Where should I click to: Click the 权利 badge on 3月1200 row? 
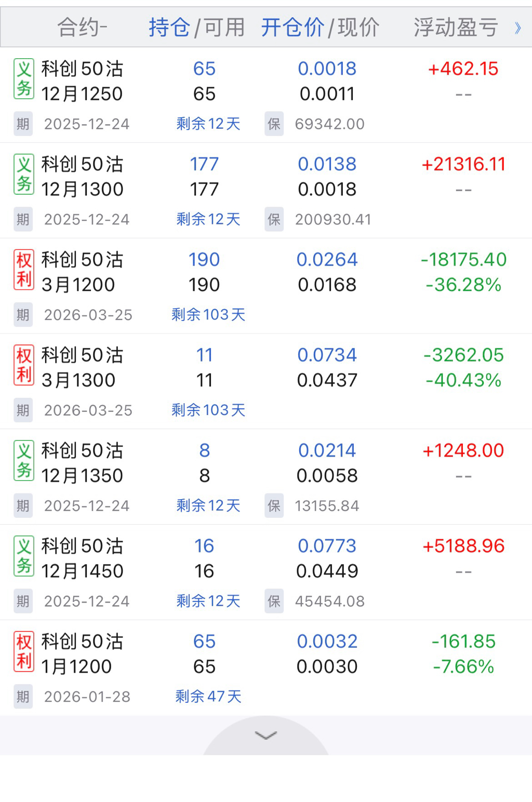(24, 270)
